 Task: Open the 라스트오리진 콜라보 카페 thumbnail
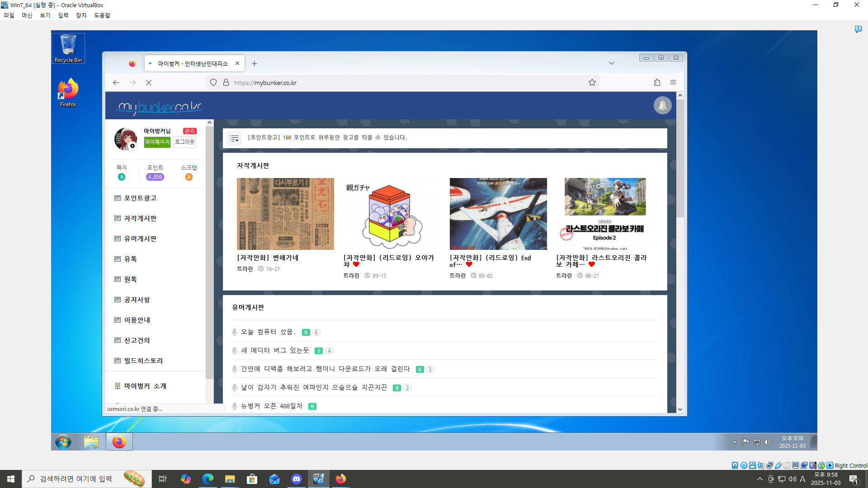605,214
